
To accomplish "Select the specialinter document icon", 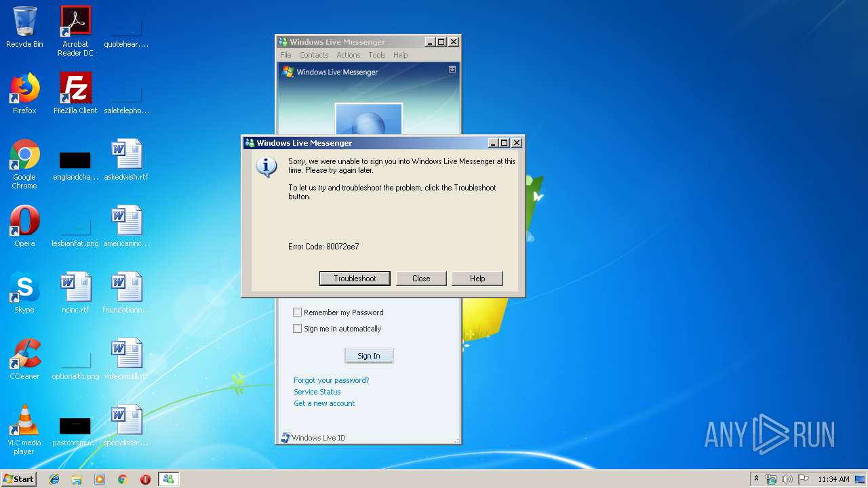I will [x=126, y=426].
